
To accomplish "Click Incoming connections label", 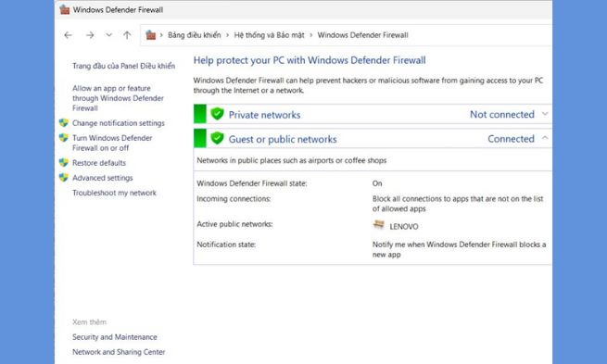I will [234, 199].
